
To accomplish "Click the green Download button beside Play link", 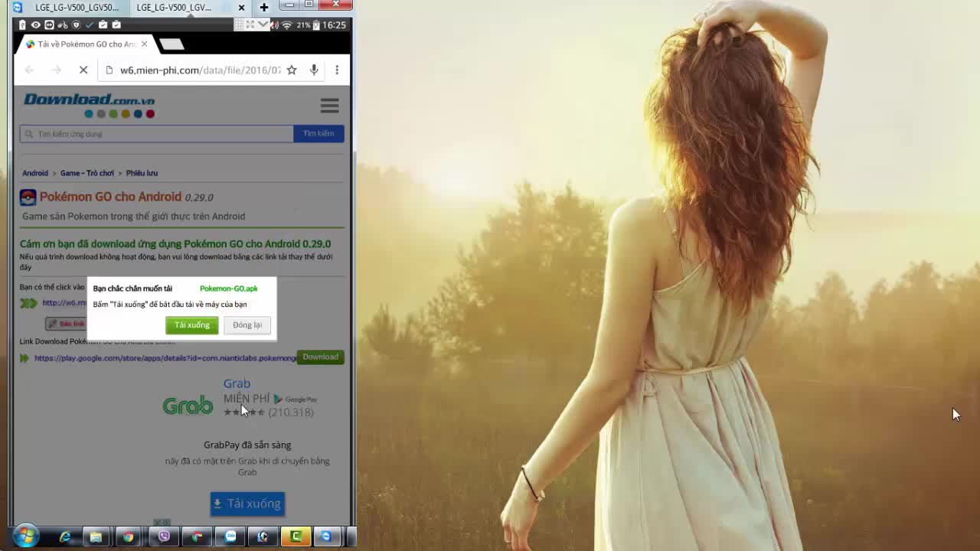I will (x=320, y=357).
